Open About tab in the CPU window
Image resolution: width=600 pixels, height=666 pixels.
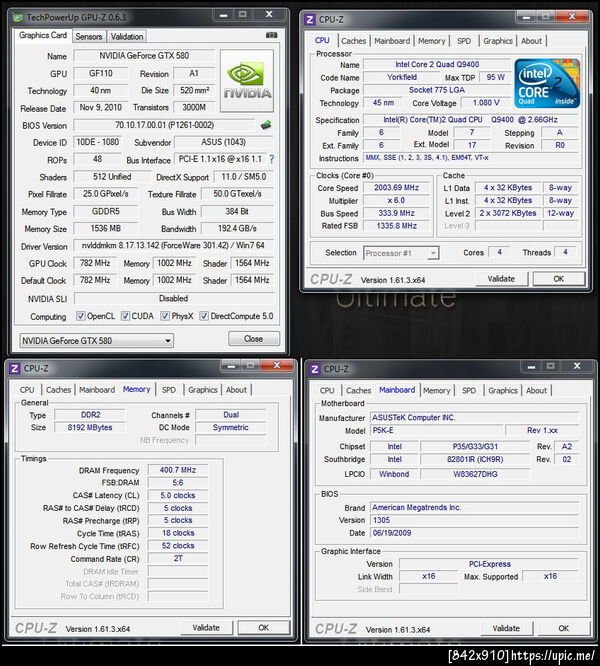(x=531, y=41)
